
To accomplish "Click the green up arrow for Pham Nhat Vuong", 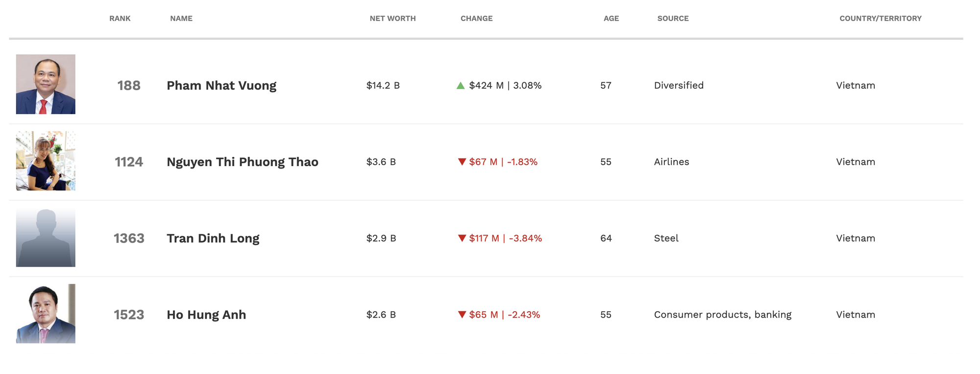I will [460, 86].
